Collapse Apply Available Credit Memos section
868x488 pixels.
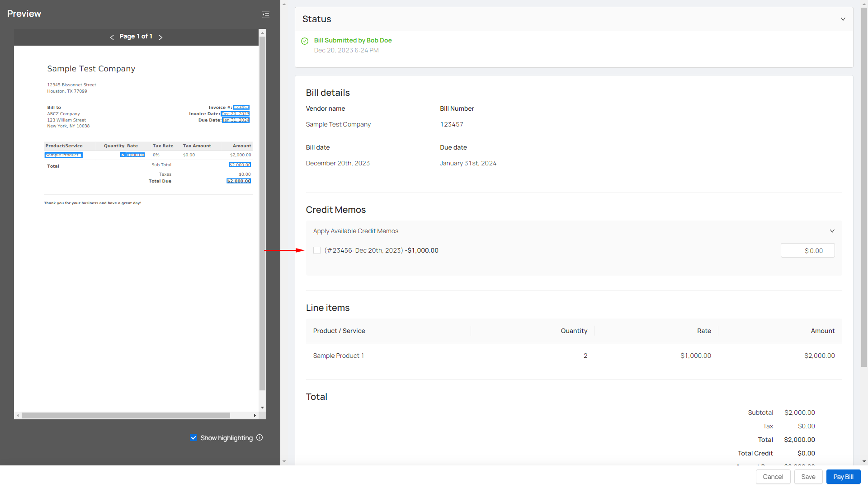pos(832,231)
